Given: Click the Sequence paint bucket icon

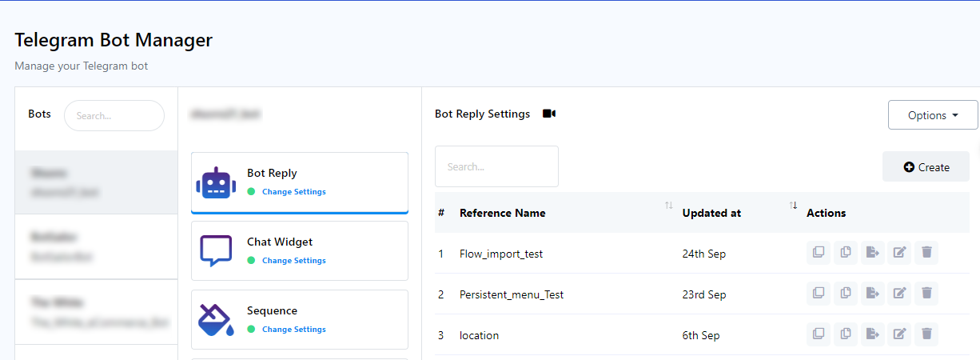Looking at the screenshot, I should [215, 319].
